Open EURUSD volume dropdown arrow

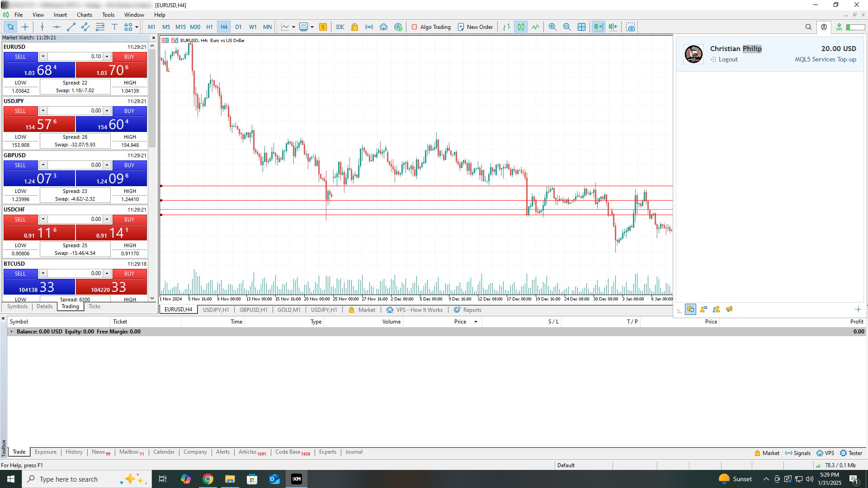(43, 56)
